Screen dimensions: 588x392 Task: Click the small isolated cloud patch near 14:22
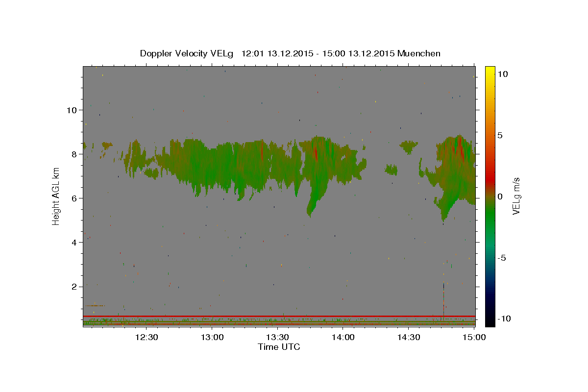tap(391, 170)
